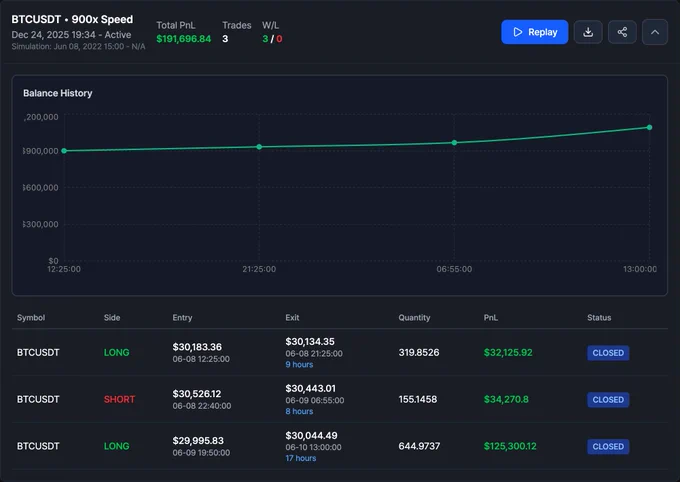680x482 pixels.
Task: Click the 17 hours duration label
Action: click(x=301, y=458)
